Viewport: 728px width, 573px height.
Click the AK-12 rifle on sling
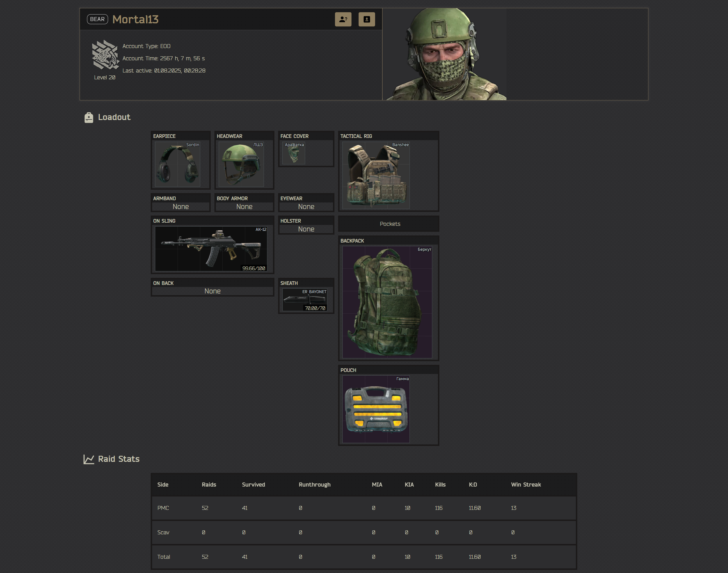pos(211,249)
